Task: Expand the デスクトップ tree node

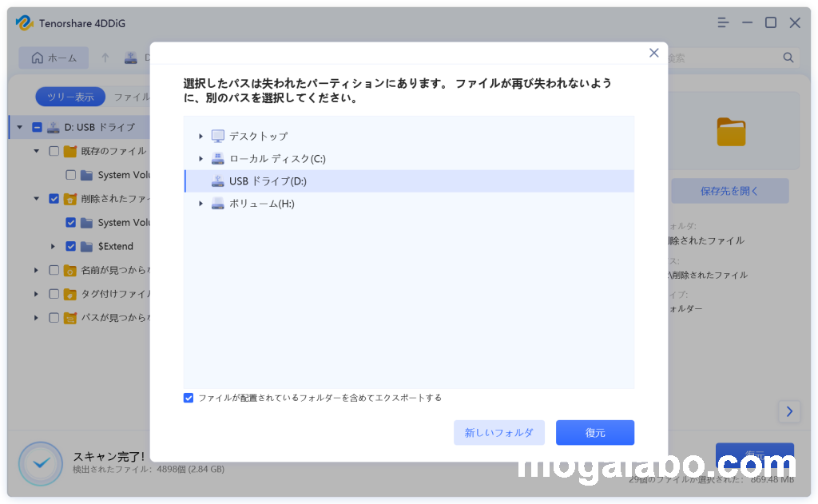Action: pyautogui.click(x=201, y=137)
